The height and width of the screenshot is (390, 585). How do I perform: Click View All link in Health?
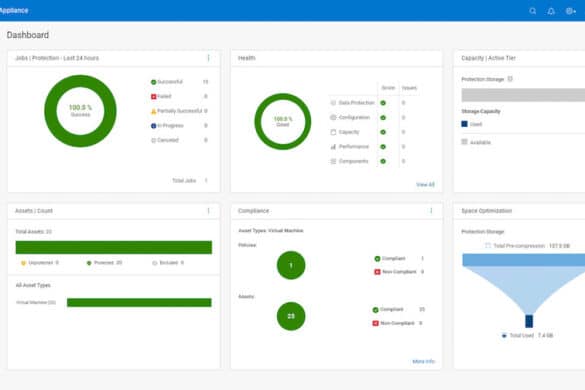coord(425,184)
